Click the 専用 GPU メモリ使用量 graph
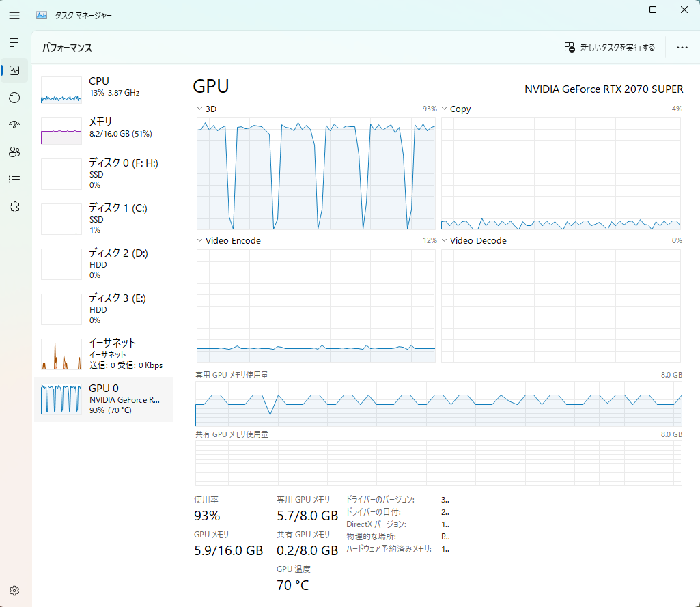This screenshot has width=700, height=607. tap(438, 404)
